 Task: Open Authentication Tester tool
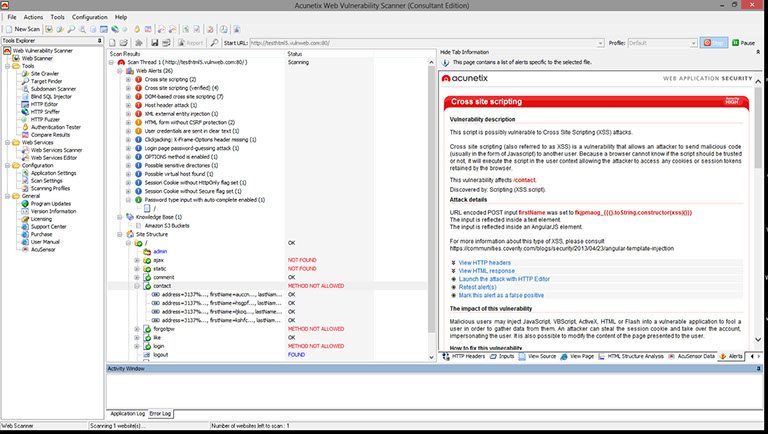[x=55, y=127]
